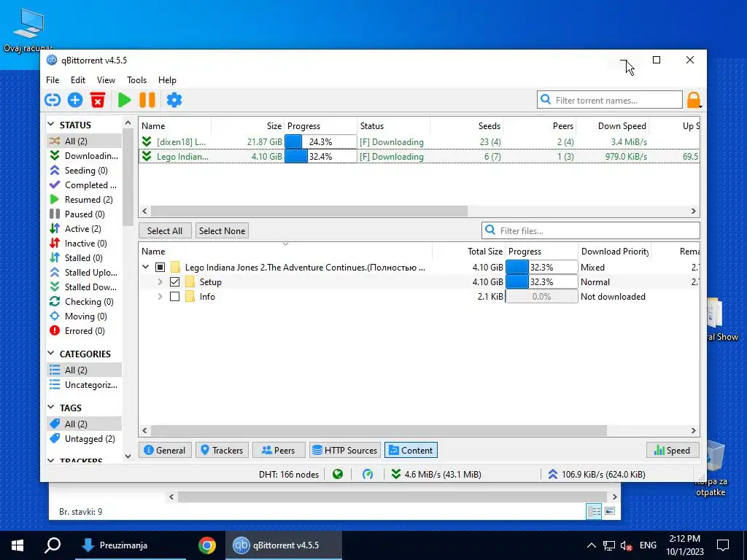747x560 pixels.
Task: Filter by Errored (0) status
Action: click(x=84, y=331)
